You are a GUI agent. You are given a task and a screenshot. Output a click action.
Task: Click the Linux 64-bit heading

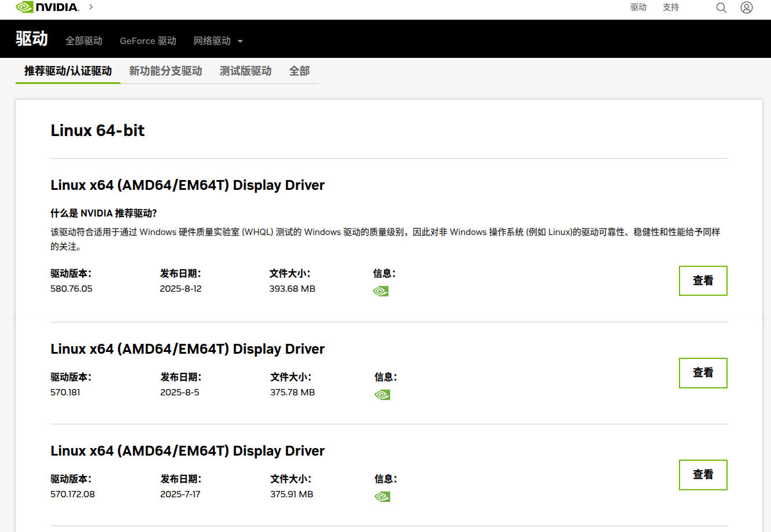coord(98,130)
